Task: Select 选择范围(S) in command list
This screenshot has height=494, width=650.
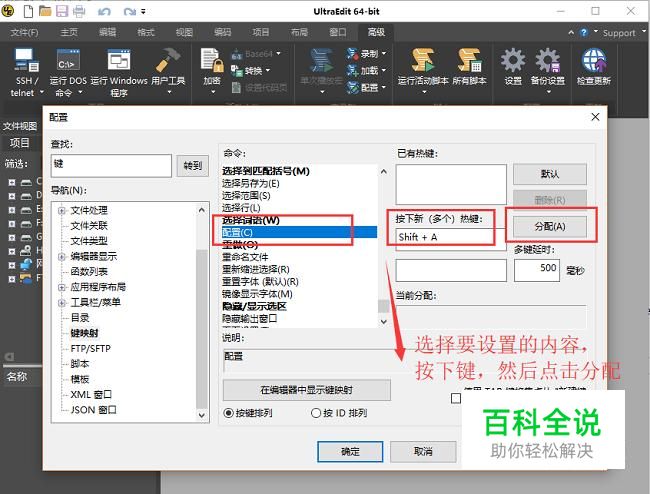Action: click(x=246, y=196)
